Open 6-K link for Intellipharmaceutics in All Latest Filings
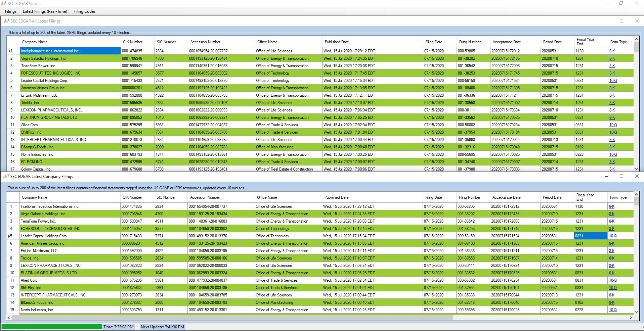Screen dimensions: 644x331 coord(612,51)
